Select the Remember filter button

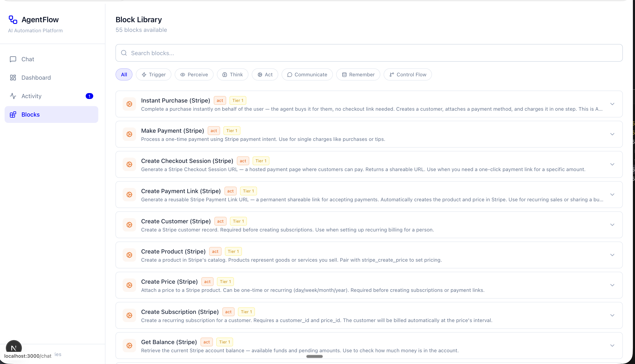coord(358,74)
